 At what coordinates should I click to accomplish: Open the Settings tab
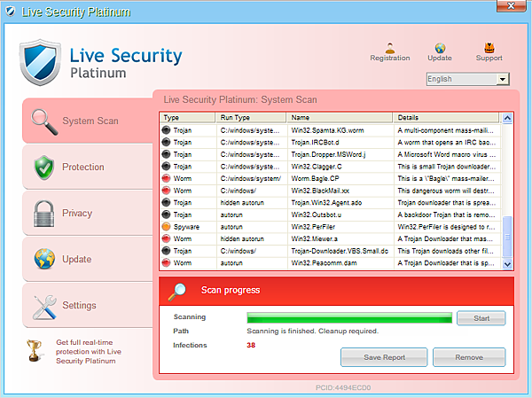[x=88, y=306]
